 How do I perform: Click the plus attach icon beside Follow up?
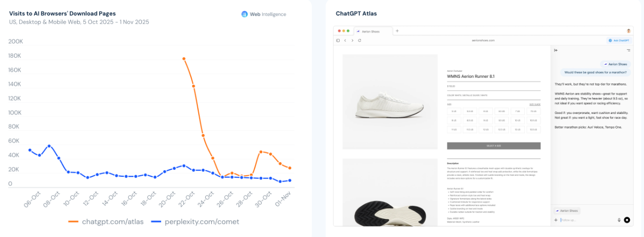(556, 220)
